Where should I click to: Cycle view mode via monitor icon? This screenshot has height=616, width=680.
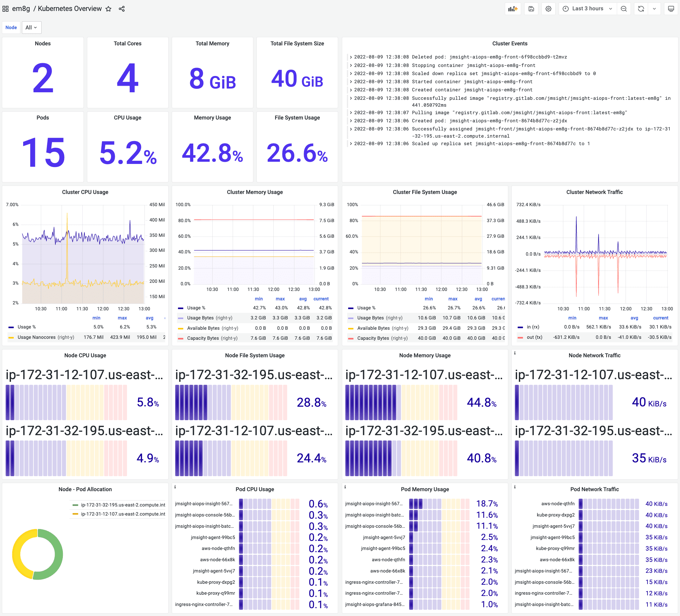click(671, 9)
